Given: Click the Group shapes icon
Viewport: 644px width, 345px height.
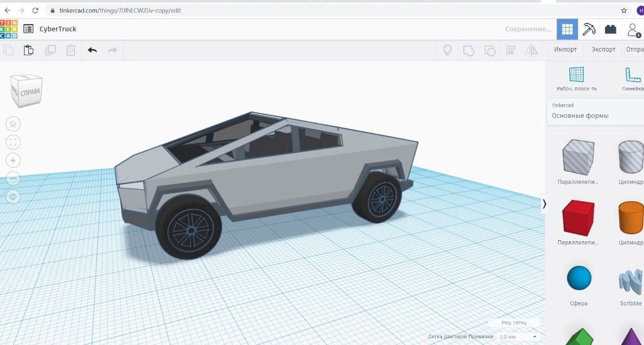Looking at the screenshot, I should (468, 50).
